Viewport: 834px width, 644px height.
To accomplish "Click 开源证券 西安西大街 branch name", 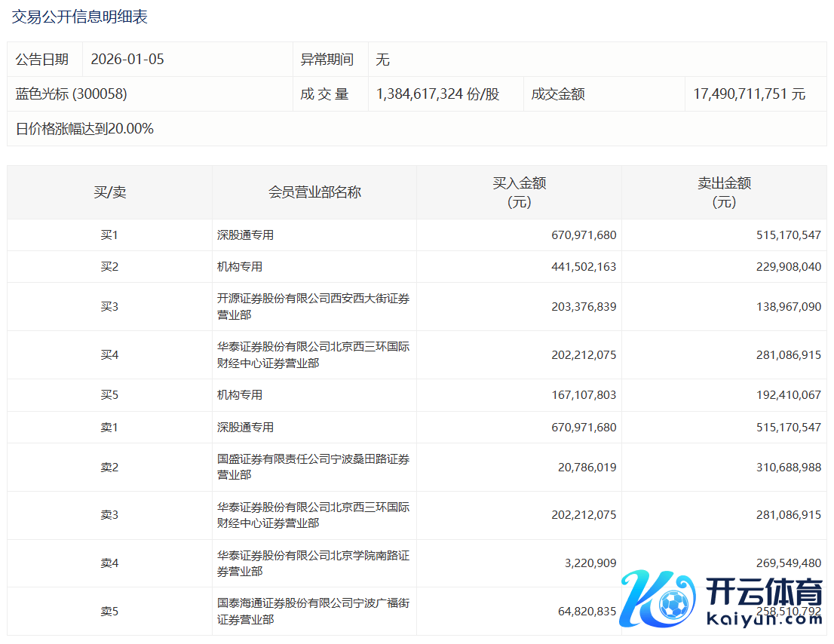I will [313, 307].
